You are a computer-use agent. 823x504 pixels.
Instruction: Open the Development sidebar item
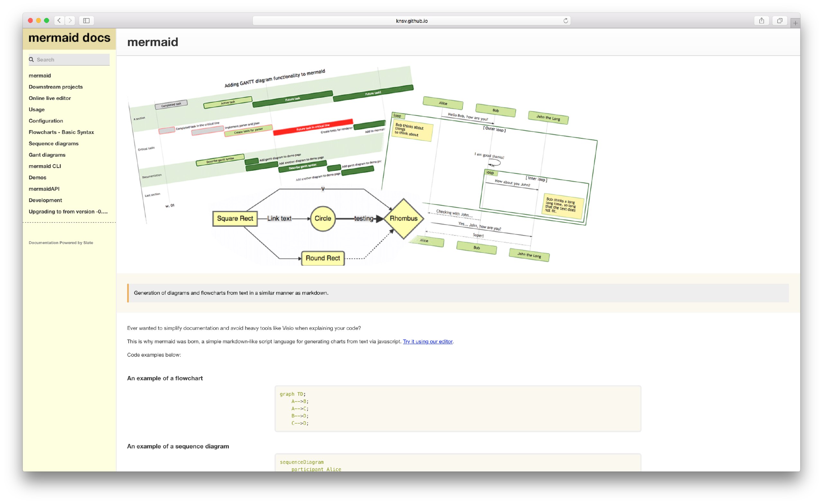[x=45, y=200]
